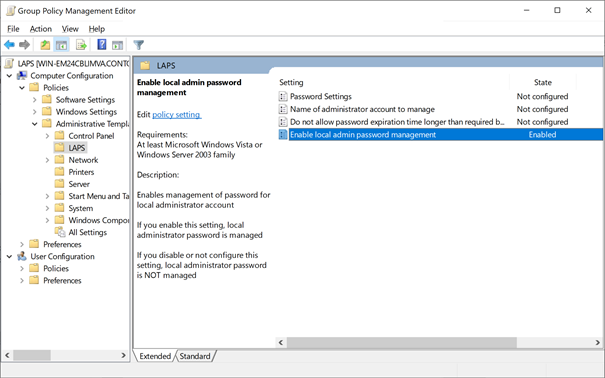
Task: Click the User Configuration user icon
Action: 22,256
